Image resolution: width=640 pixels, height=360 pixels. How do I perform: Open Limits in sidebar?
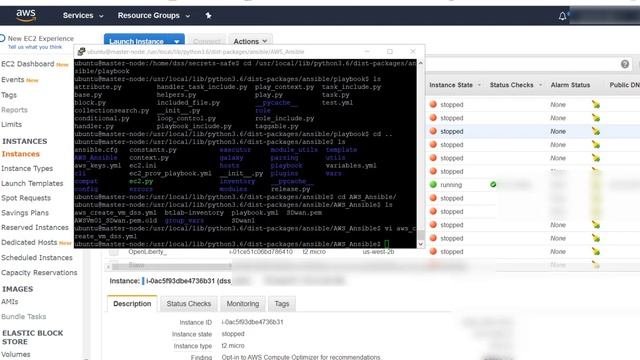pos(11,124)
